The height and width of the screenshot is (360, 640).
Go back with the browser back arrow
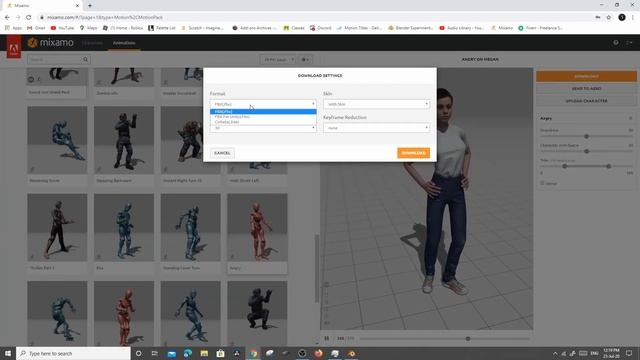point(7,17)
